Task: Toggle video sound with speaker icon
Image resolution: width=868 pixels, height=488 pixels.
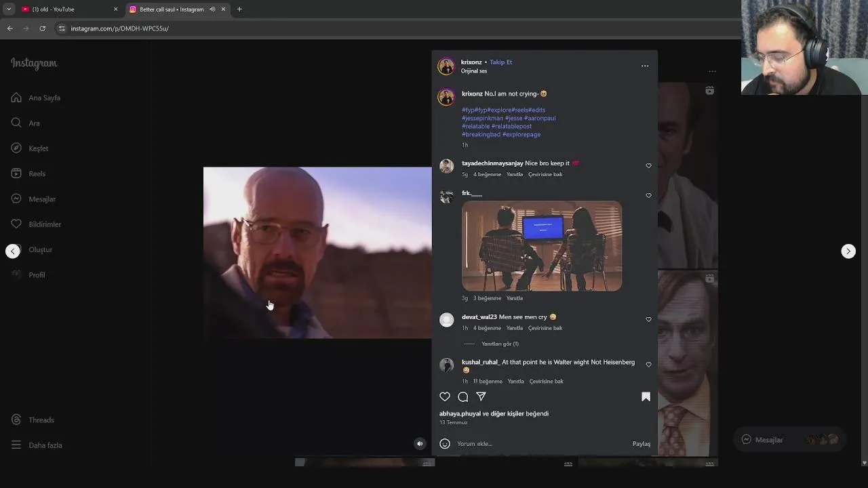Action: click(420, 444)
